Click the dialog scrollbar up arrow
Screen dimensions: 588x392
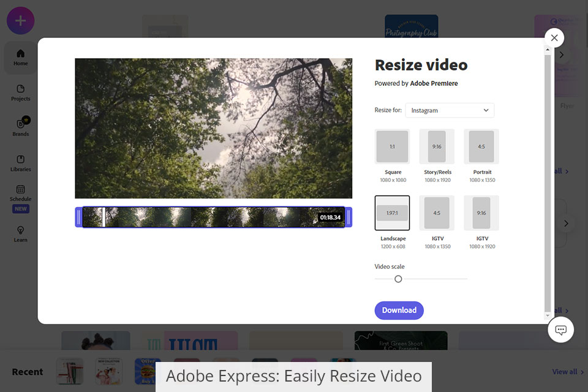point(548,50)
